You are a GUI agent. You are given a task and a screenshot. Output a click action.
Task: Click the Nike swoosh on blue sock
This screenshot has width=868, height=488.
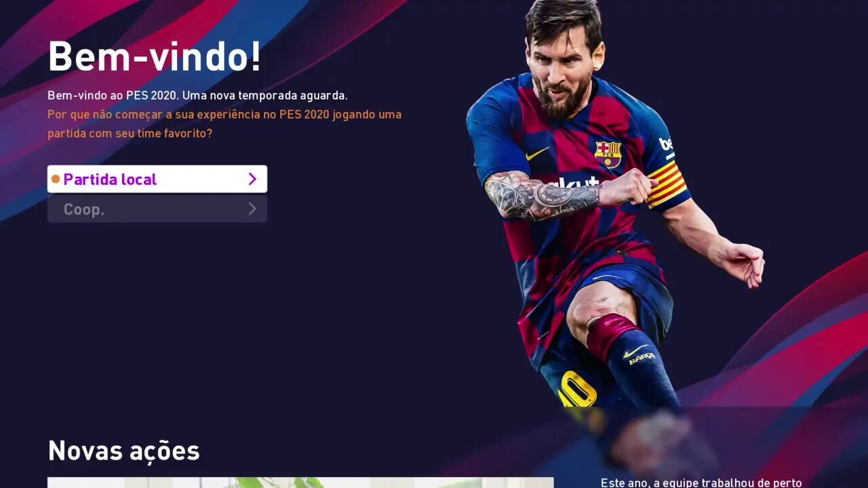click(635, 351)
